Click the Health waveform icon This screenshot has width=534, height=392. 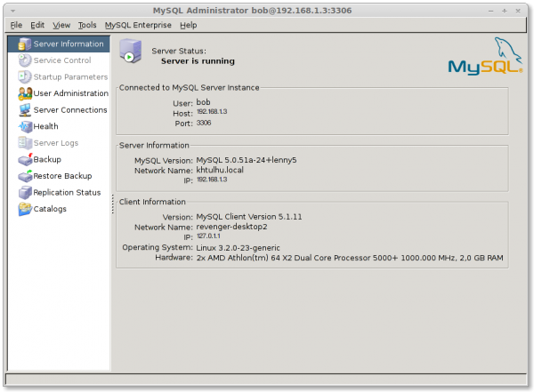25,126
